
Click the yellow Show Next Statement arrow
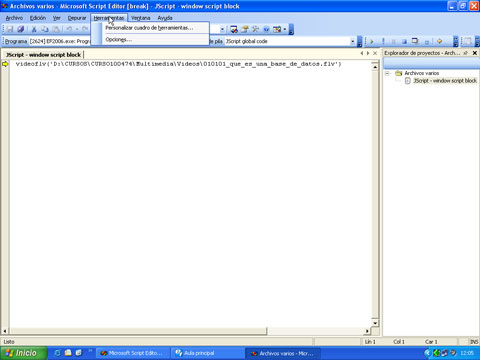coord(439,41)
